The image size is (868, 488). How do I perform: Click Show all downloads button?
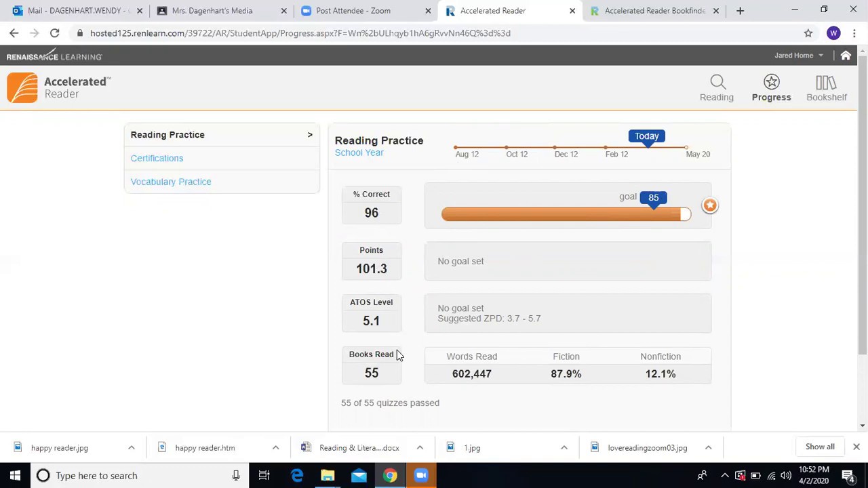coord(820,447)
